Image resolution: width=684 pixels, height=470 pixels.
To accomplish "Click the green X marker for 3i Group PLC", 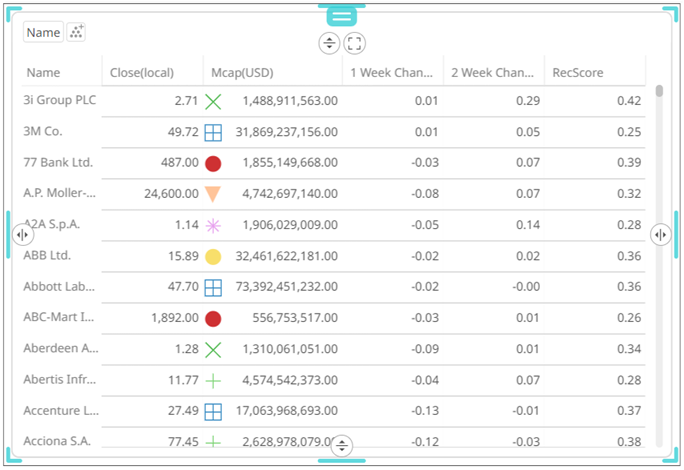I will [x=213, y=101].
